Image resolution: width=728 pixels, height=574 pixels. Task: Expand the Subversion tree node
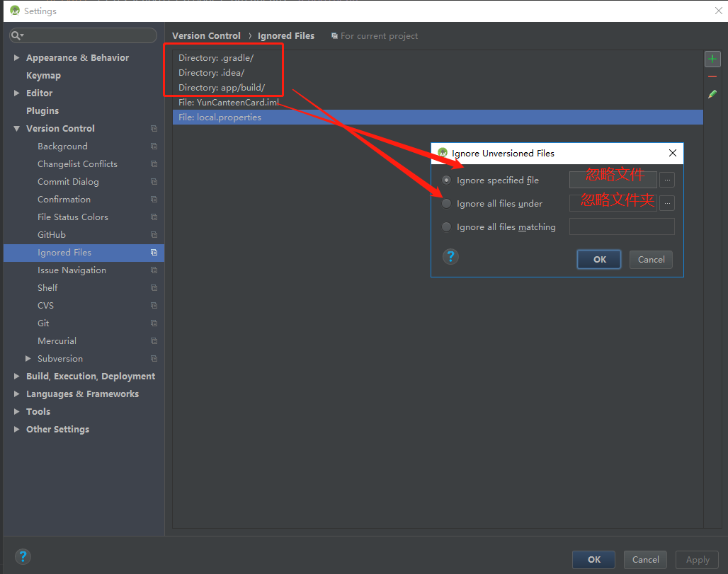29,358
